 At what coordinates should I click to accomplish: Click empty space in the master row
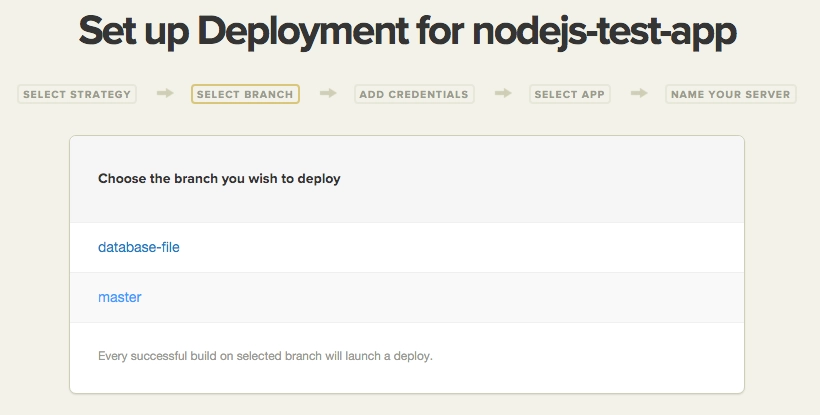click(x=480, y=297)
